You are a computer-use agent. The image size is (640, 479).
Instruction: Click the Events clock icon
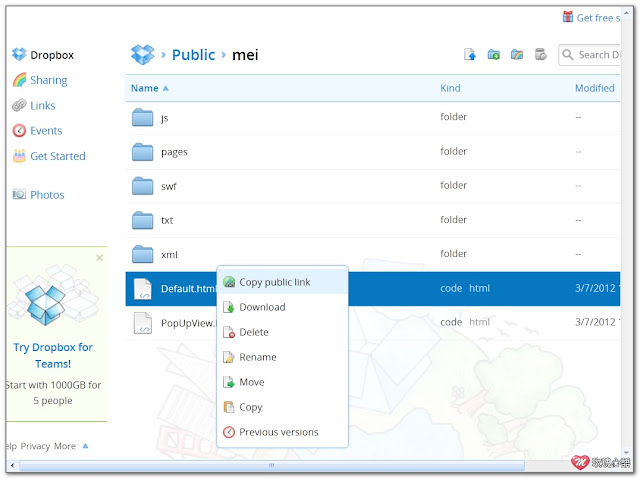coord(19,131)
